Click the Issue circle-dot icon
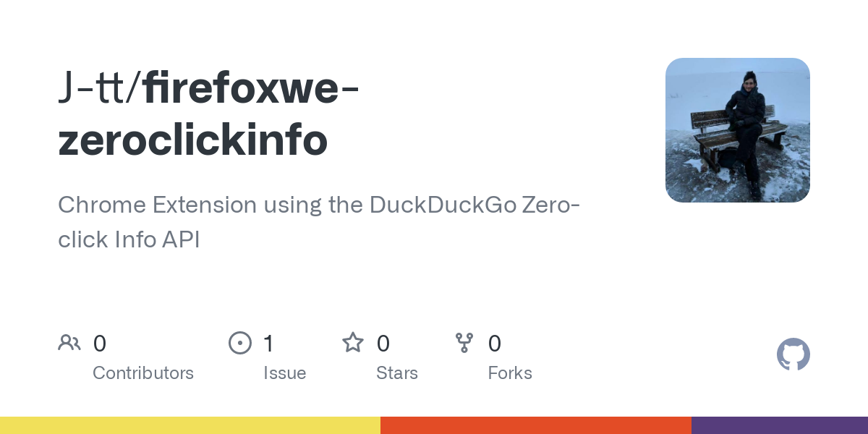The image size is (868, 434). [240, 343]
